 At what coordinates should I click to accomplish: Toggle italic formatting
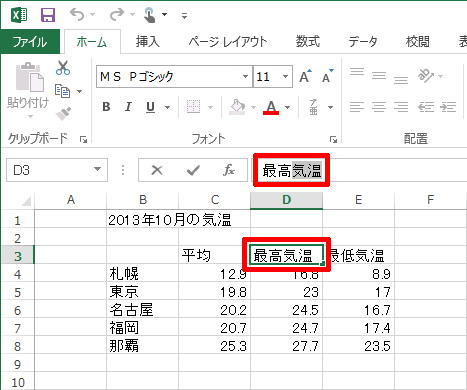click(128, 107)
